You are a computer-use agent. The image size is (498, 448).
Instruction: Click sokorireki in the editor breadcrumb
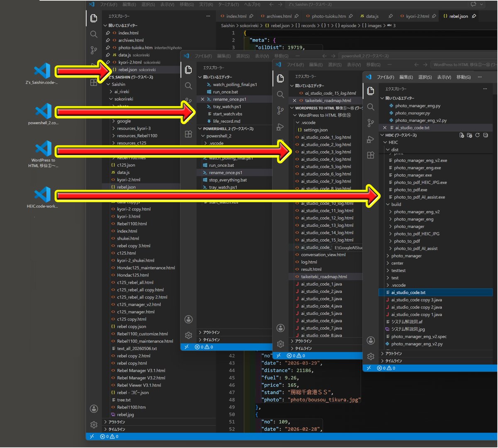click(249, 25)
